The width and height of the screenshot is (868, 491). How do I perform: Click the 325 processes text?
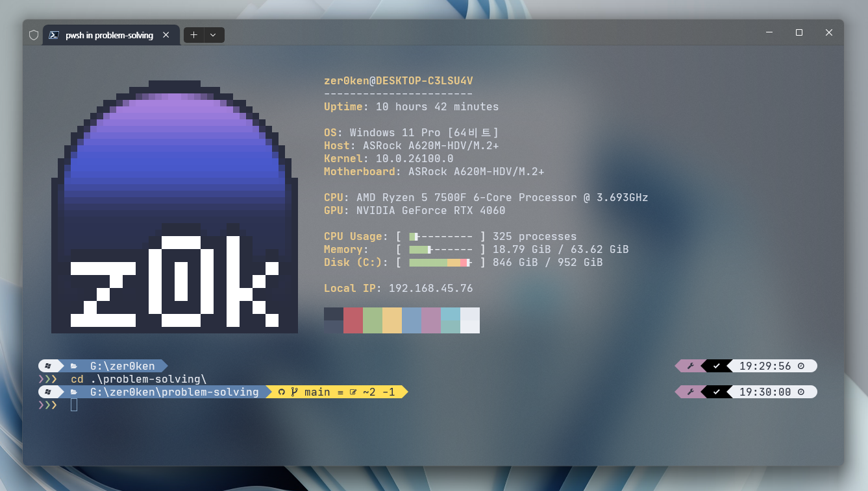(x=535, y=237)
